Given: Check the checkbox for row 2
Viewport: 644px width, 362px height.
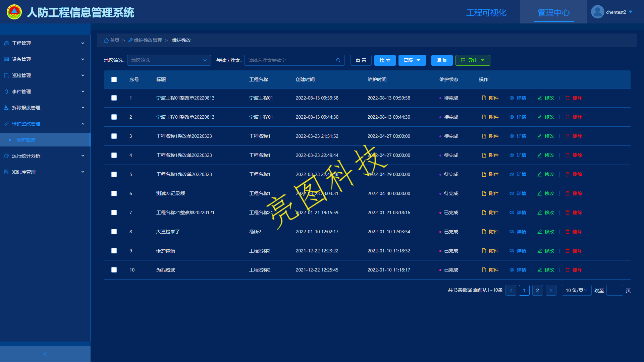Looking at the screenshot, I should [x=114, y=117].
